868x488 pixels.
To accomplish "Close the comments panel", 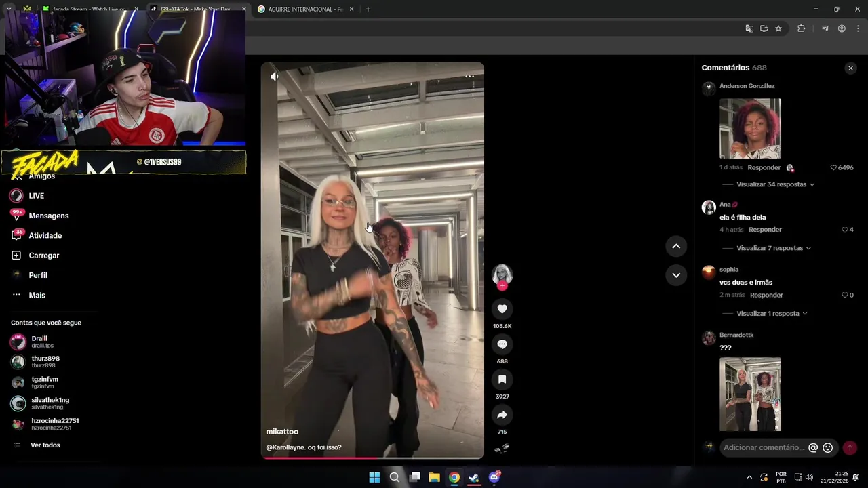I will point(850,68).
